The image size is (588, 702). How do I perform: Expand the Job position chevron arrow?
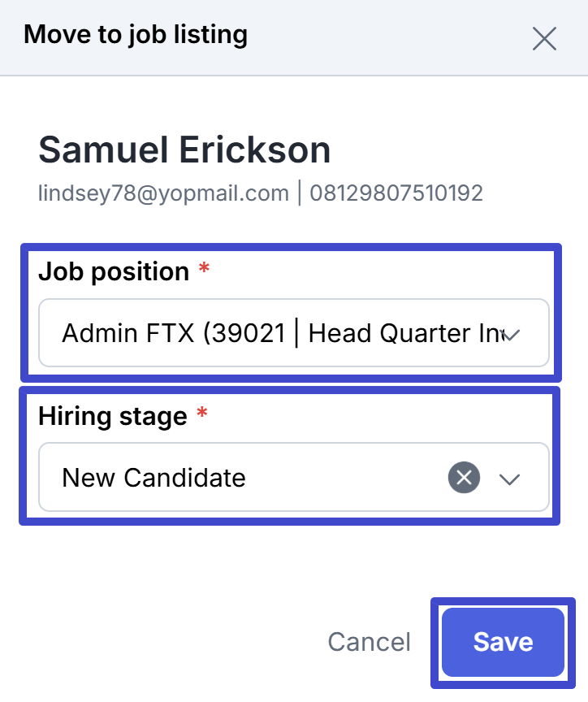511,334
